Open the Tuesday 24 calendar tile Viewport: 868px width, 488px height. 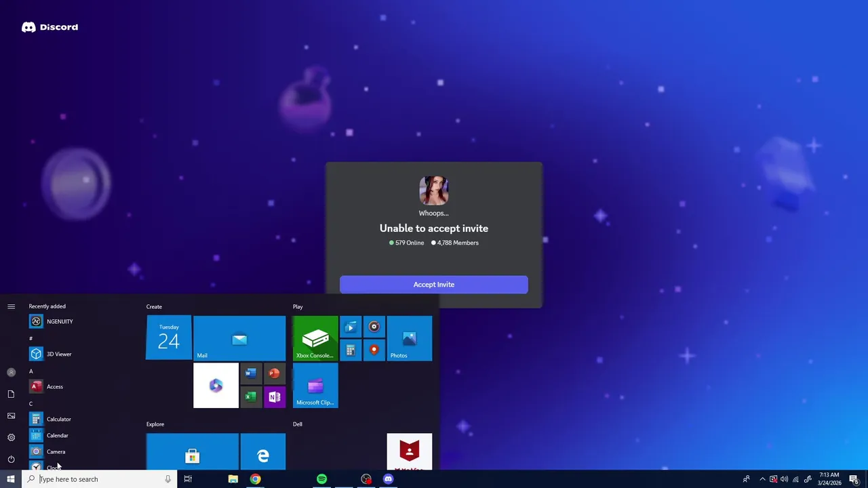pos(169,338)
